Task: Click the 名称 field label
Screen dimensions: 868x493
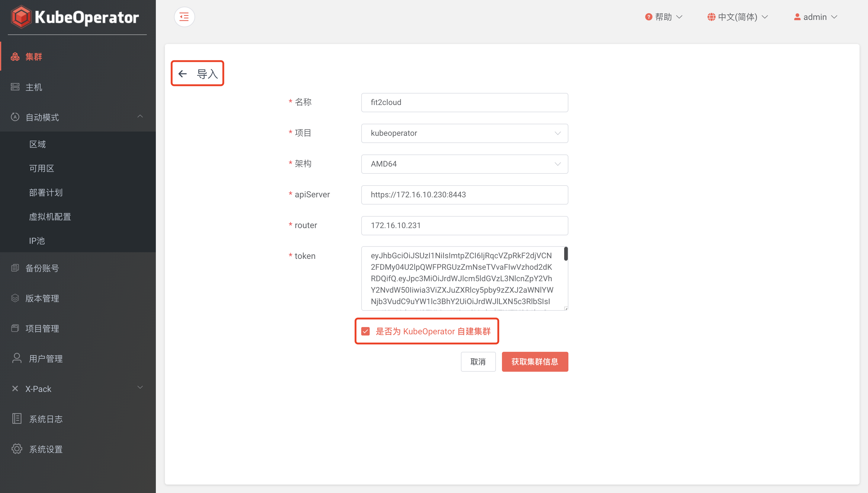Action: (303, 102)
